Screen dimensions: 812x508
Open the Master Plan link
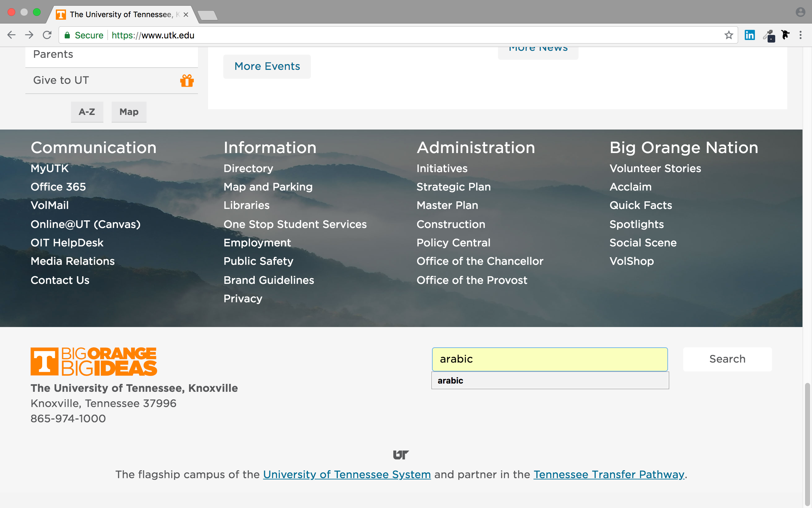pyautogui.click(x=447, y=205)
